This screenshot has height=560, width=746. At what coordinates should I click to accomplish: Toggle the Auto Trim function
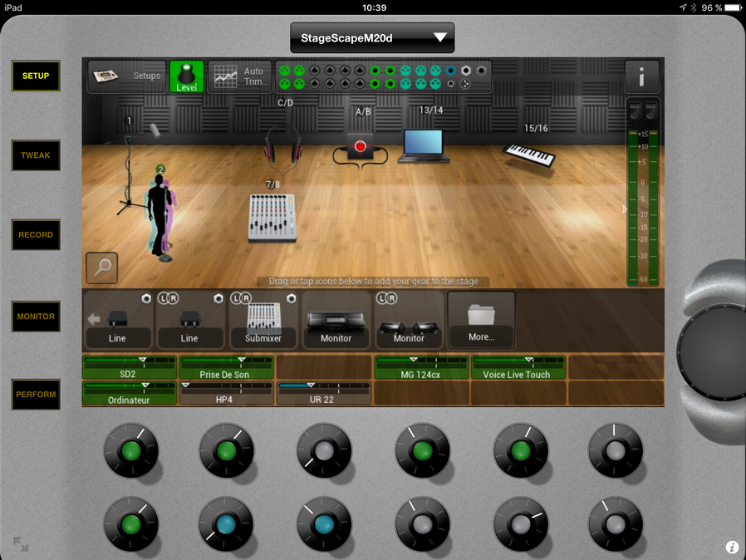(239, 76)
